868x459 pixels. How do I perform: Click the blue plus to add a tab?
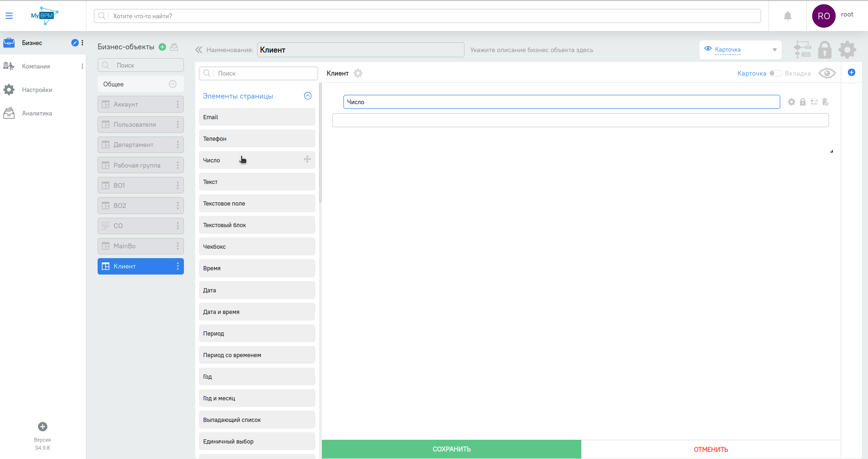[852, 72]
